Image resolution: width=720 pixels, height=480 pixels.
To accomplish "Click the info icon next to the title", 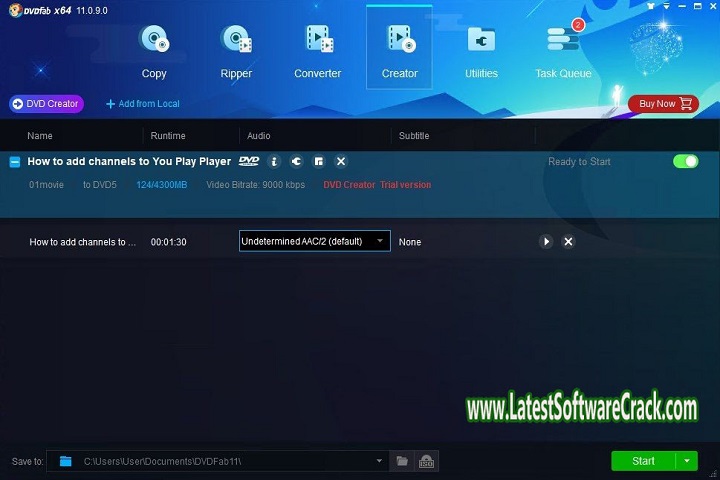I will [x=275, y=161].
